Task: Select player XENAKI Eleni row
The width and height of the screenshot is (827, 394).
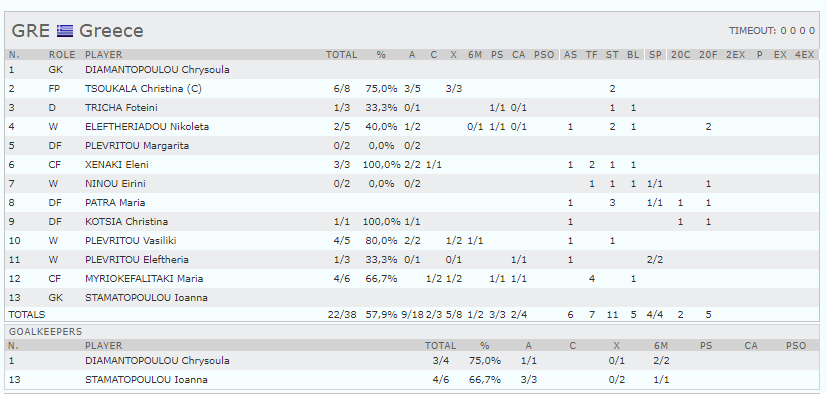Action: coord(412,165)
